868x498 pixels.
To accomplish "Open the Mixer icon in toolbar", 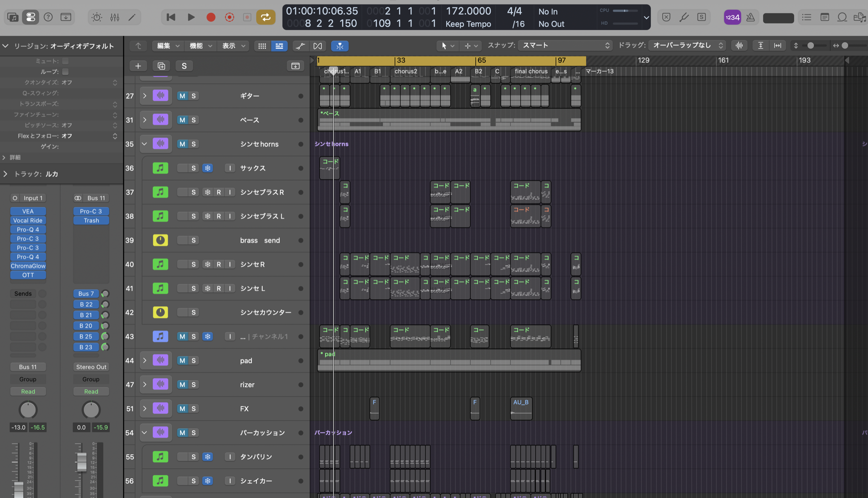I will (x=115, y=17).
